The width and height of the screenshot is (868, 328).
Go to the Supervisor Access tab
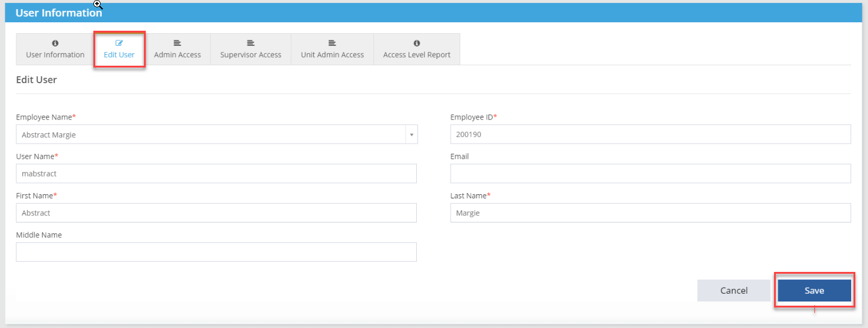[x=251, y=49]
